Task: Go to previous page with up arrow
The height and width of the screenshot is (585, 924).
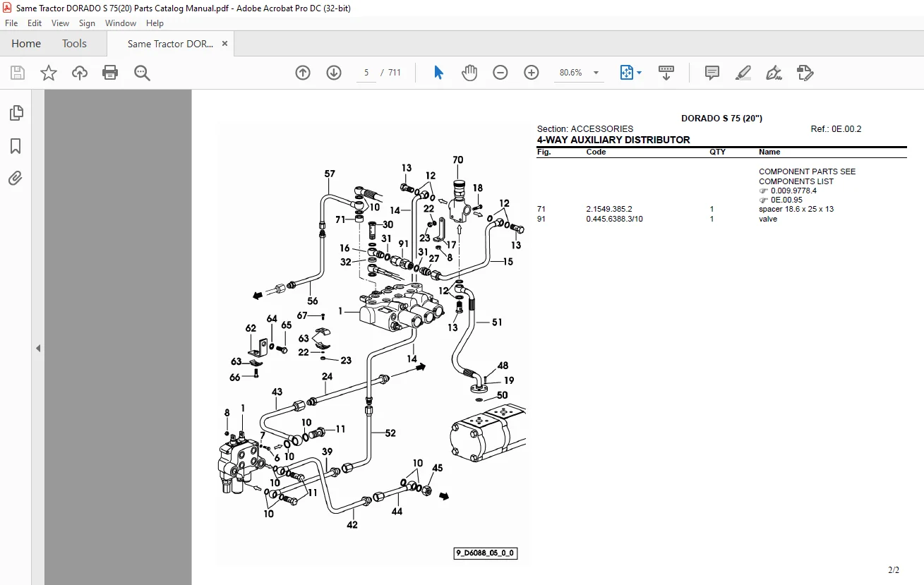Action: click(303, 73)
